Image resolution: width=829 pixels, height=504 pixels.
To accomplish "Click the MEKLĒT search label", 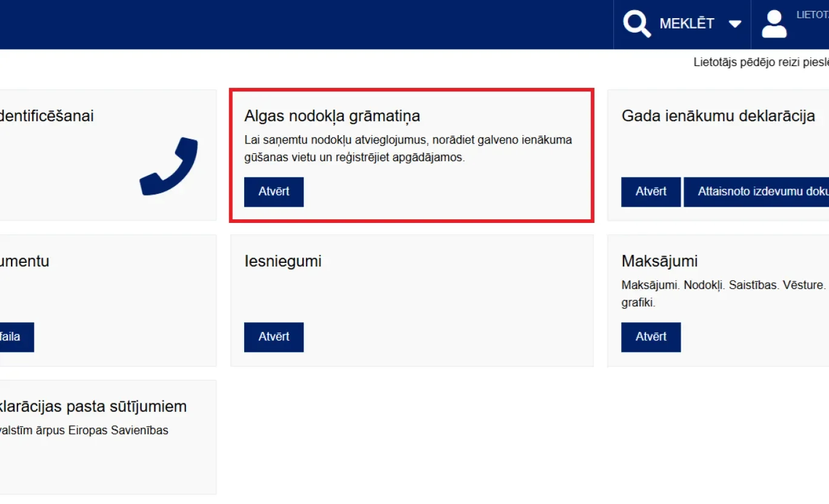I will click(687, 24).
